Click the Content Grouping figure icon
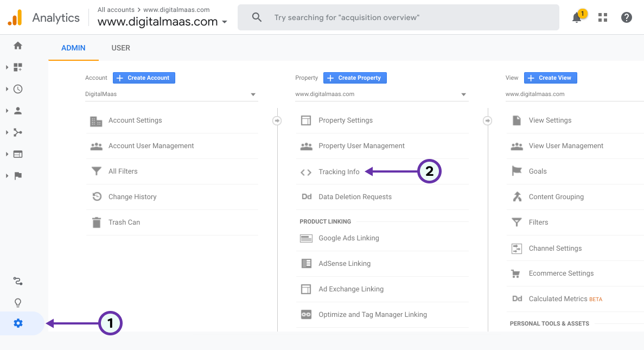Viewport: 644px width, 350px height. coord(517,196)
